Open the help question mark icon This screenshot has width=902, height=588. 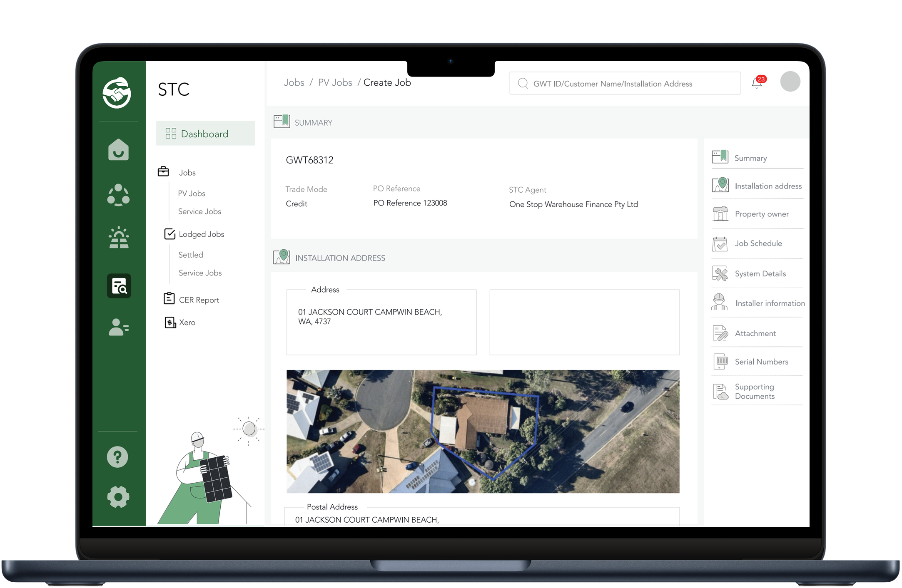coord(117,457)
